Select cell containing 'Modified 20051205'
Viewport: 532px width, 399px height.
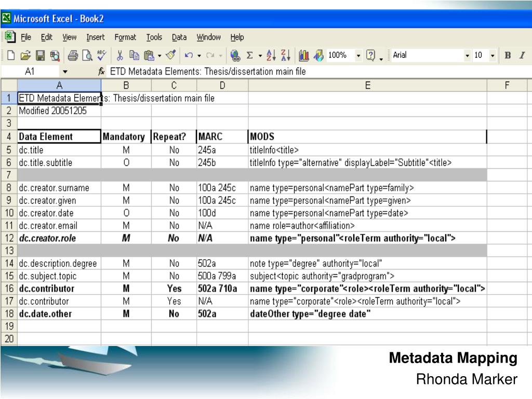pyautogui.click(x=59, y=111)
